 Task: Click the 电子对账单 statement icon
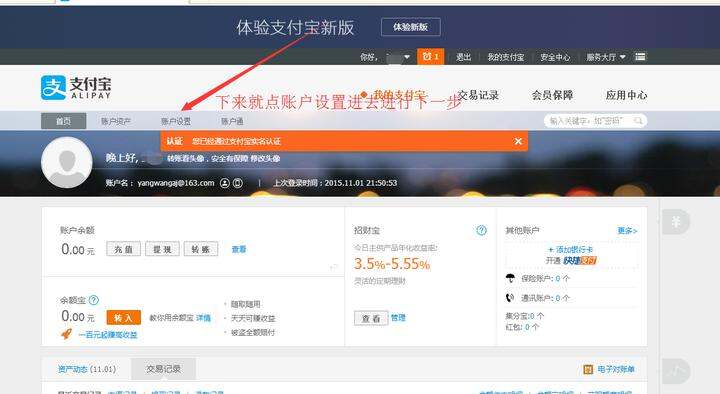click(x=588, y=369)
